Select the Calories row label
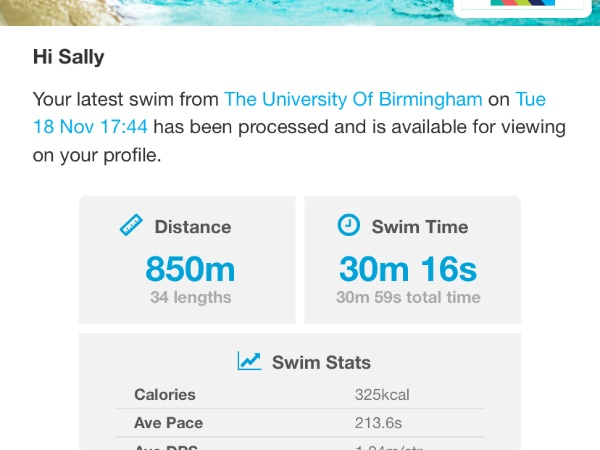600x450 pixels. pyautogui.click(x=165, y=395)
